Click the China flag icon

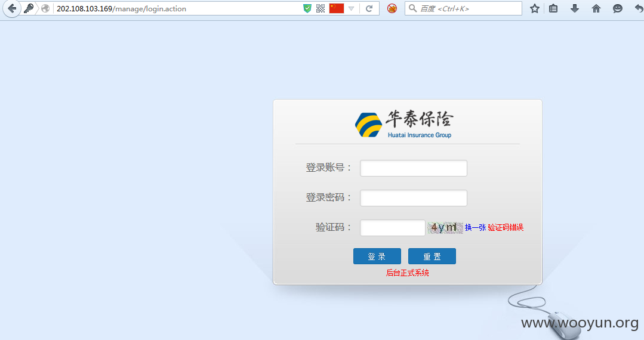(337, 8)
